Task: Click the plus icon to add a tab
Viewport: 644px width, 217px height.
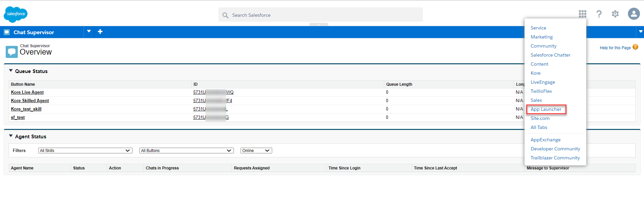Action: 100,32
